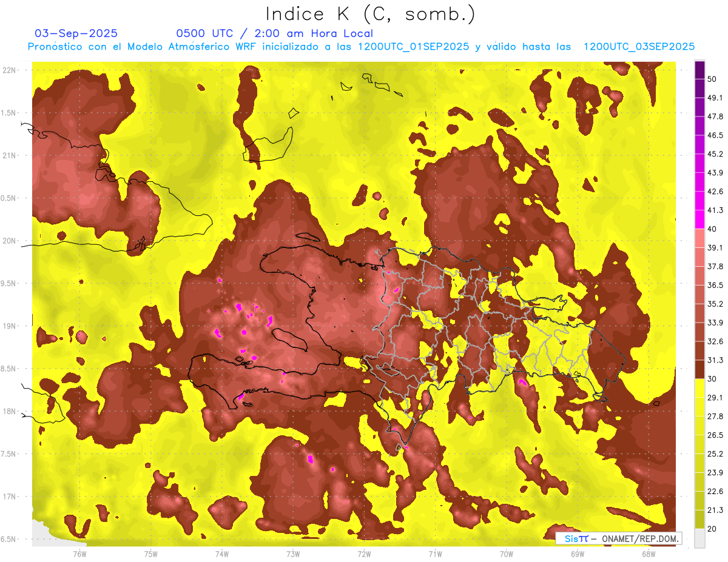Click the latitude label '9.5N'

pos(9,284)
